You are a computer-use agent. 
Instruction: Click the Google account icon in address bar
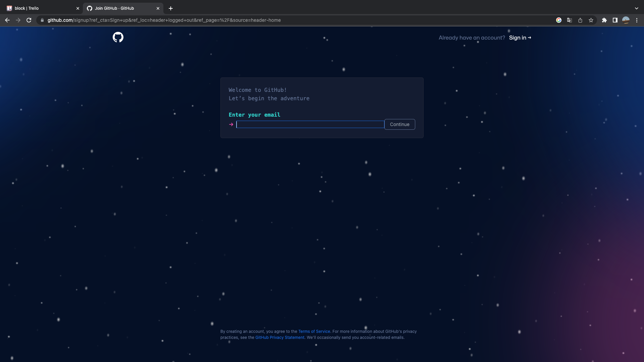pos(559,20)
